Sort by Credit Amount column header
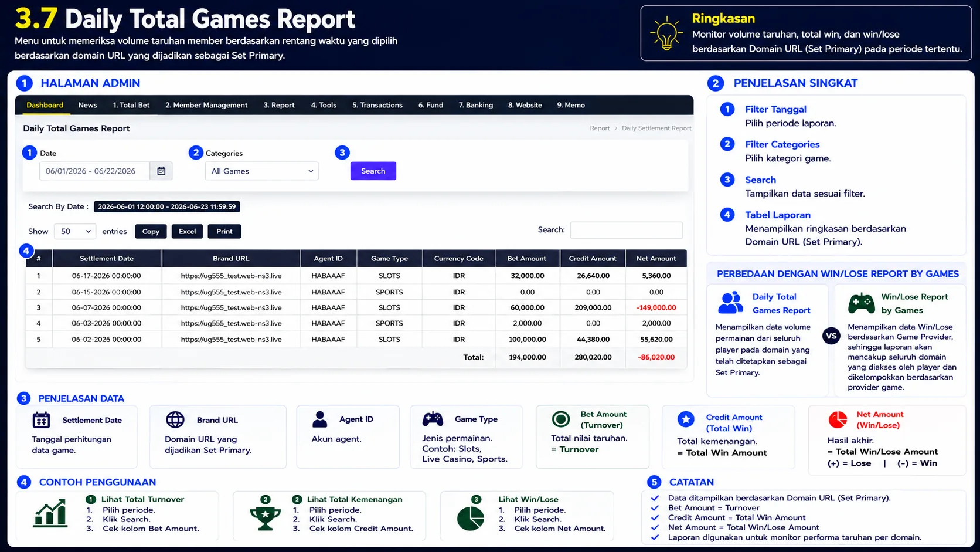The image size is (980, 552). tap(593, 258)
